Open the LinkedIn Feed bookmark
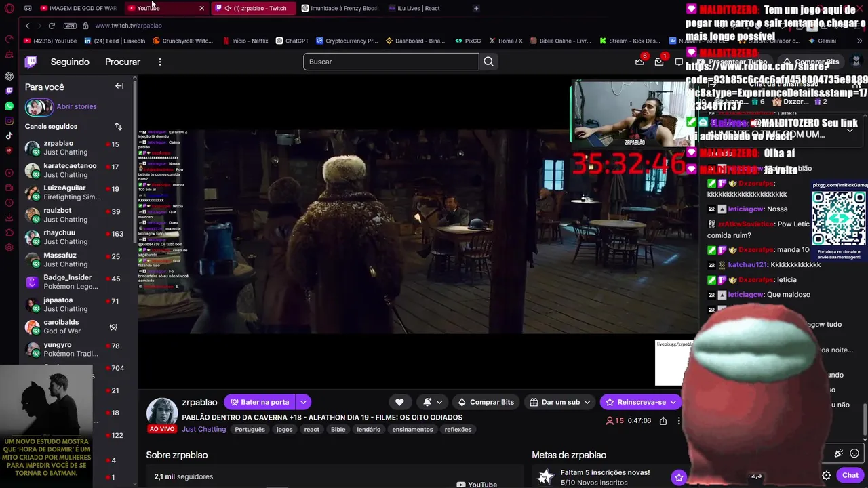Image resolution: width=868 pixels, height=488 pixels. coord(115,41)
